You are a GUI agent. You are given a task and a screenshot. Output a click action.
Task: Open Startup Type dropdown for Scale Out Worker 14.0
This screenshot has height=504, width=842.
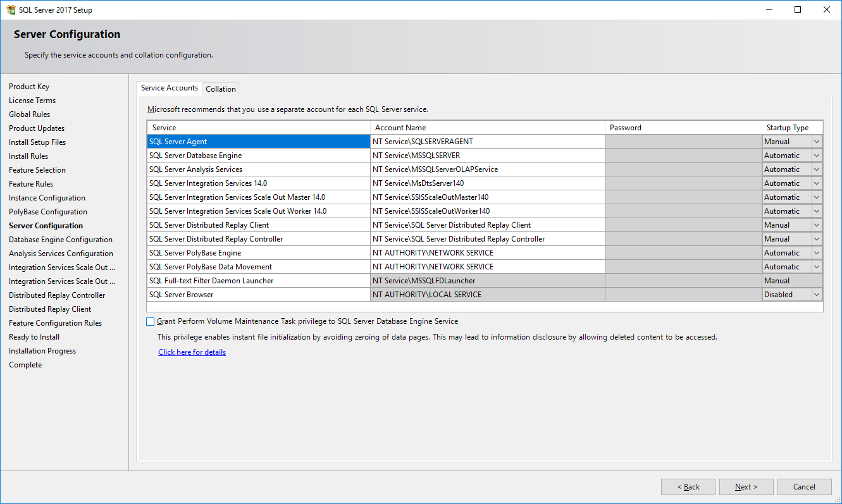816,211
